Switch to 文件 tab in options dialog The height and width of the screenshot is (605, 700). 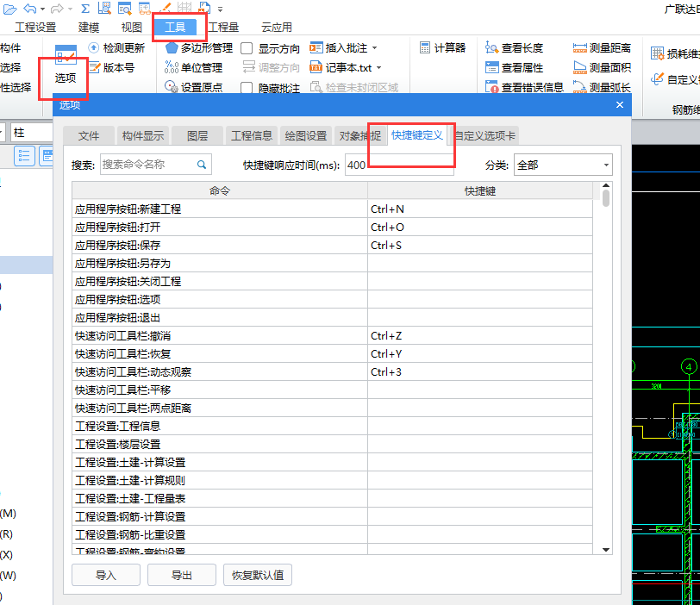click(89, 135)
